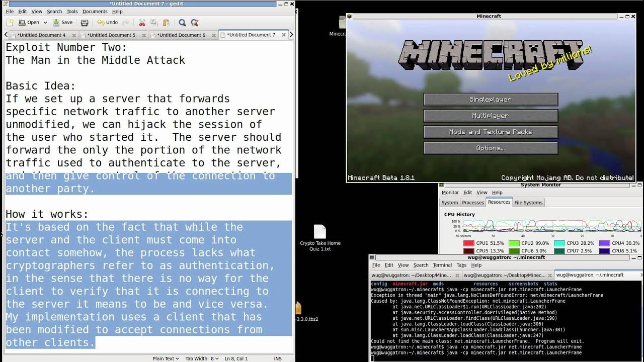Click the CPU3 cyan color swatch
The width and height of the screenshot is (644, 362).
point(559,243)
